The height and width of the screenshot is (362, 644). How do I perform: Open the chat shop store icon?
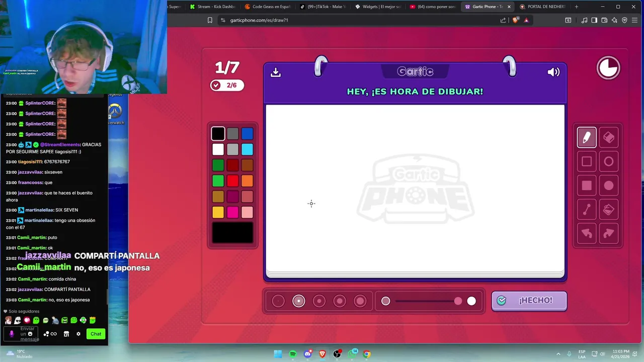click(66, 334)
